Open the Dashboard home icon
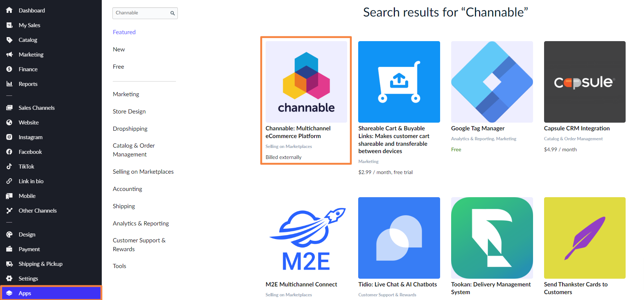 click(10, 10)
